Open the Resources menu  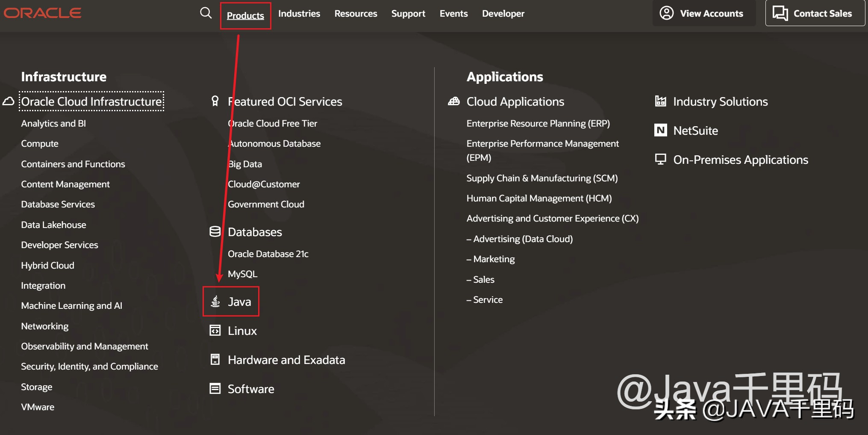[356, 13]
